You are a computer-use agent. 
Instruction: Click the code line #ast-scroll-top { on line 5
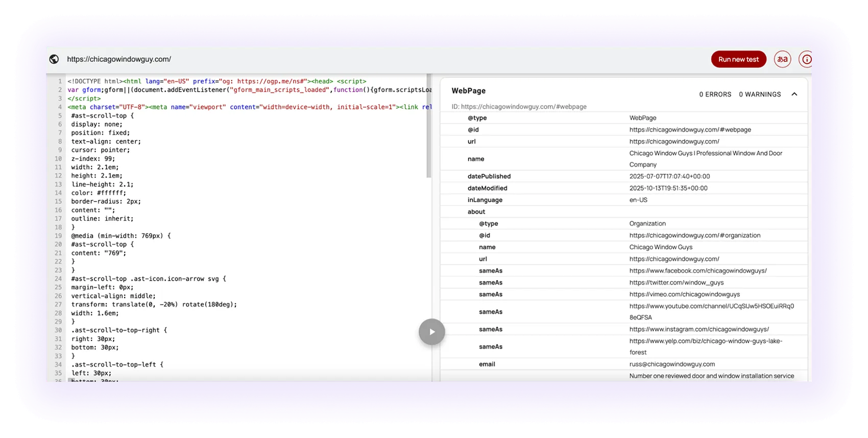(x=102, y=116)
